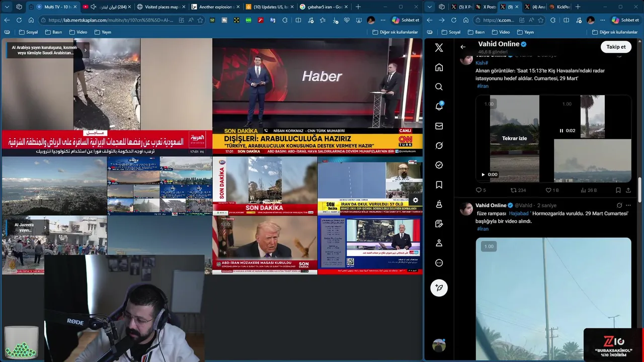Open more options on the Hajiabad post

(x=628, y=205)
